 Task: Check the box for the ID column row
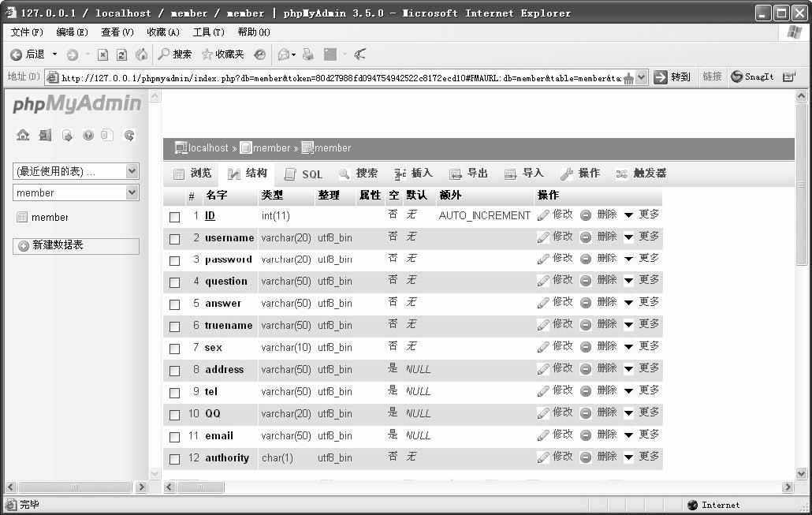pos(174,217)
